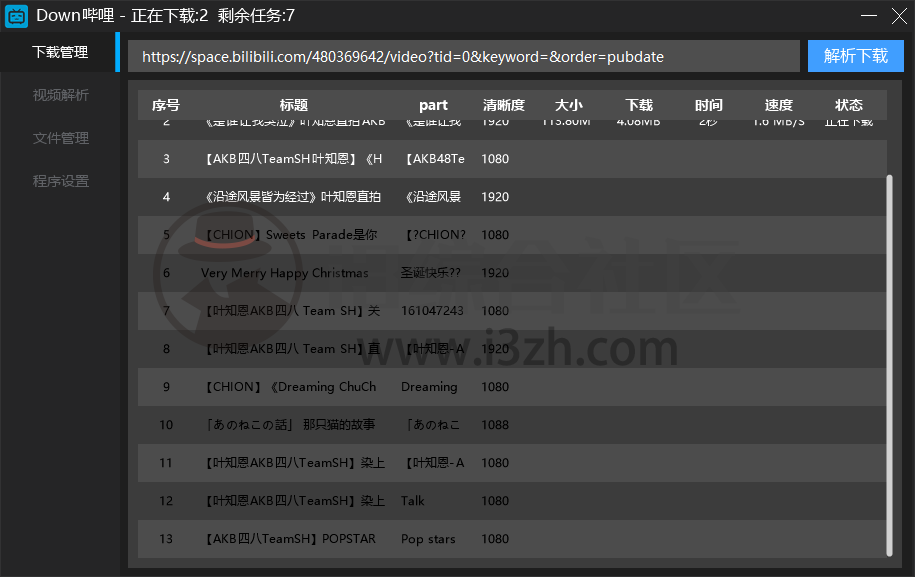Open the 文件管理 tab
Image resolution: width=915 pixels, height=577 pixels.
60,138
